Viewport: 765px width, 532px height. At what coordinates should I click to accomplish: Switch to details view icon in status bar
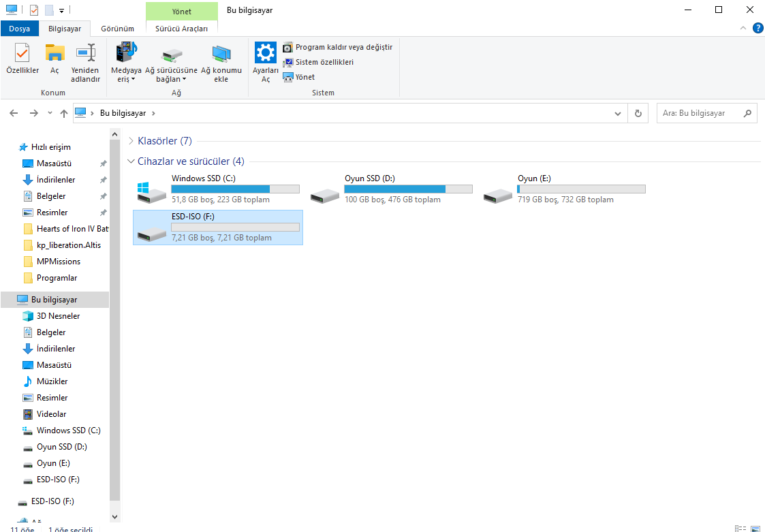tap(740, 528)
